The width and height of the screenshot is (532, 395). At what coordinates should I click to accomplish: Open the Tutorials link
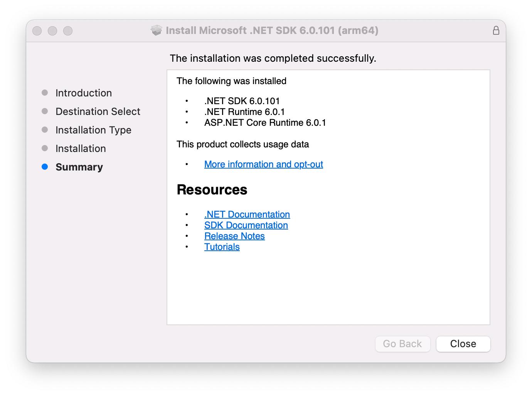pos(222,246)
